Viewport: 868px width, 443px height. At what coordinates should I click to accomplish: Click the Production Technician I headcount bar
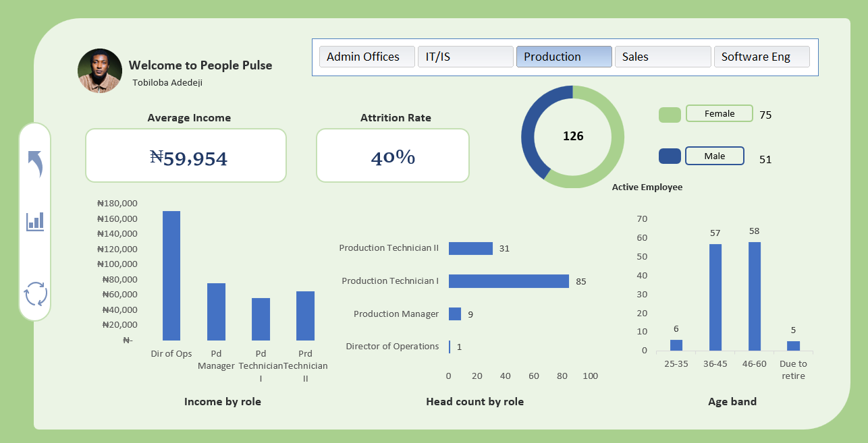tap(509, 281)
